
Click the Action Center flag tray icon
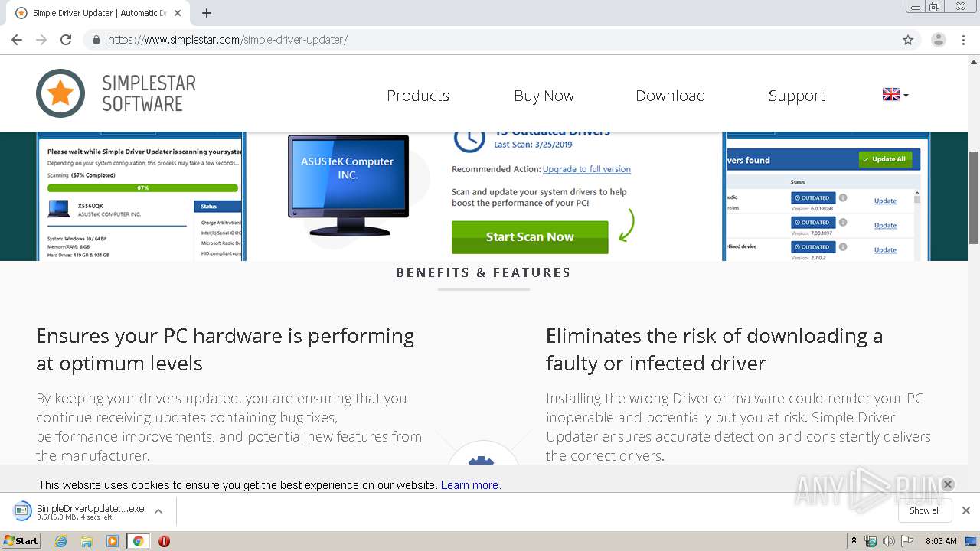click(x=907, y=541)
